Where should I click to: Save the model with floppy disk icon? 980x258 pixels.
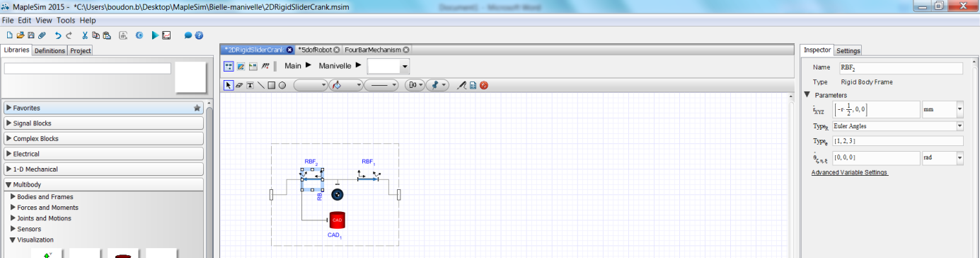[x=31, y=35]
